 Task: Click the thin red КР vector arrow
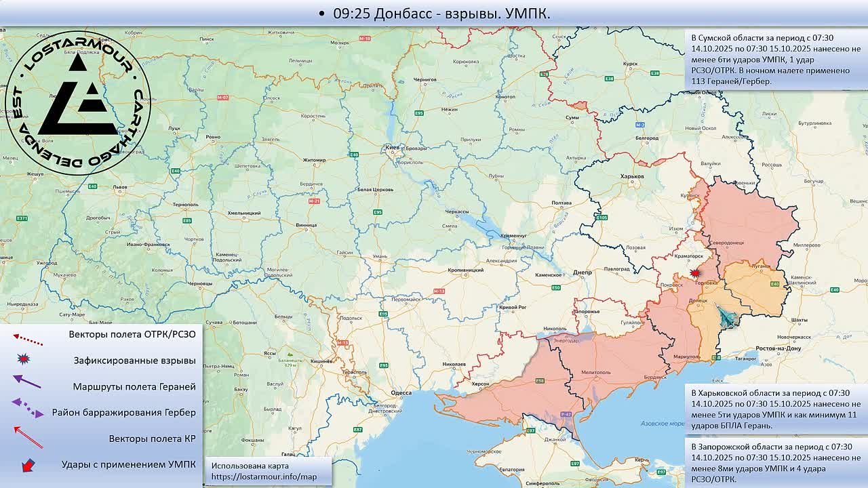tap(28, 436)
